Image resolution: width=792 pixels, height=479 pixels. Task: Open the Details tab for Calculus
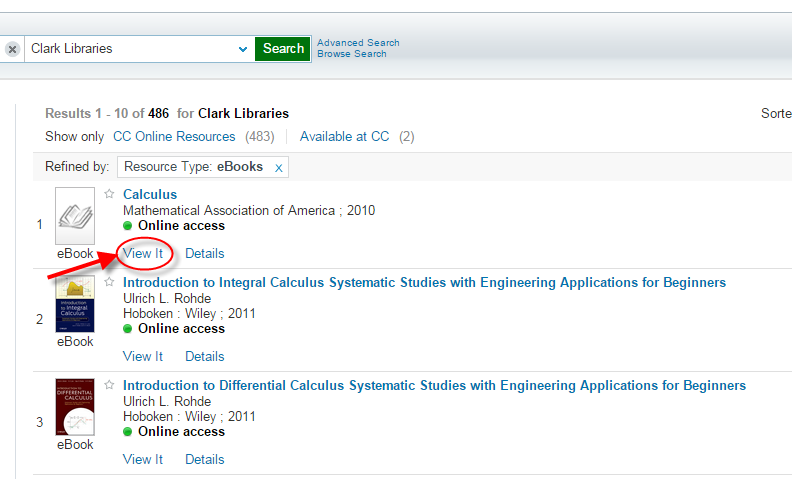tap(204, 253)
